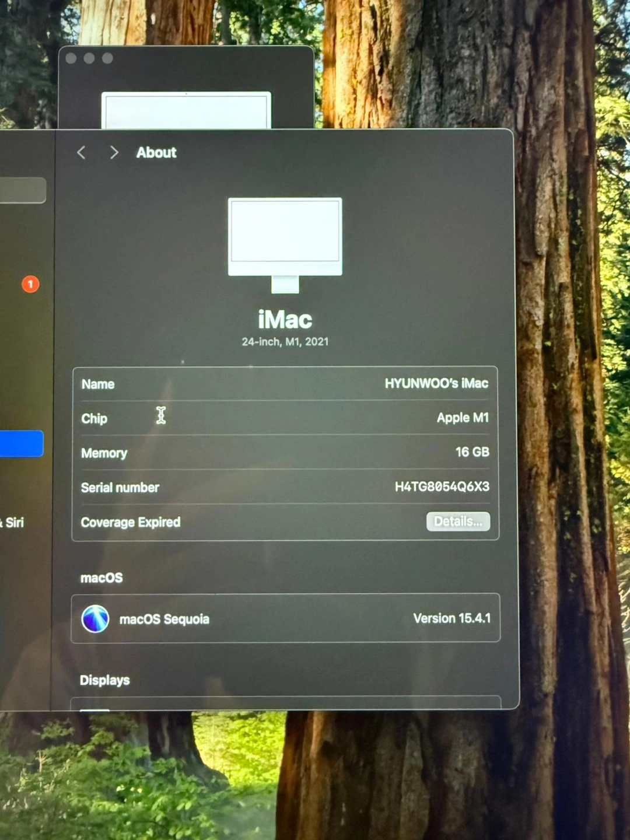Click the Serial number row label
Viewport: 630px width, 840px height.
pyautogui.click(x=120, y=488)
